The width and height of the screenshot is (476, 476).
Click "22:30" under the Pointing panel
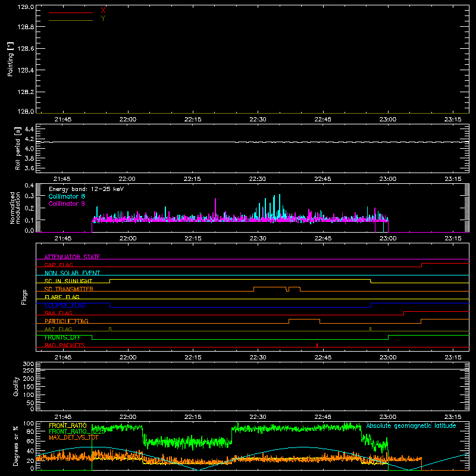click(x=258, y=120)
